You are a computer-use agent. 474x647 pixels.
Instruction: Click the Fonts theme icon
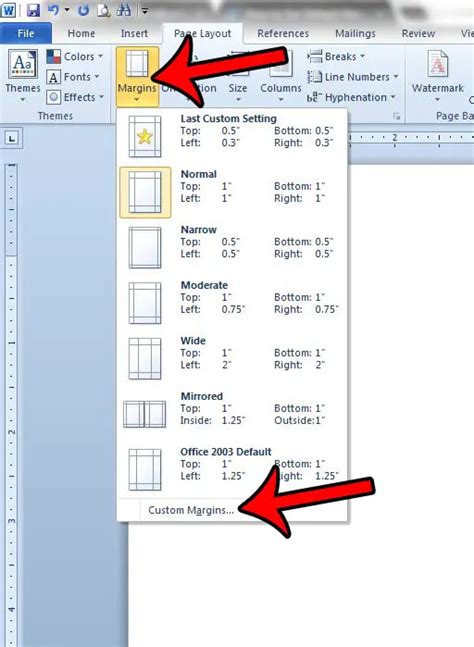pos(53,77)
